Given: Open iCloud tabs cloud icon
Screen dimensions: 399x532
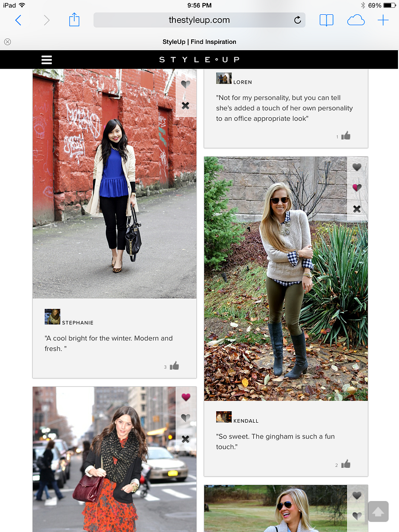Looking at the screenshot, I should click(x=356, y=20).
